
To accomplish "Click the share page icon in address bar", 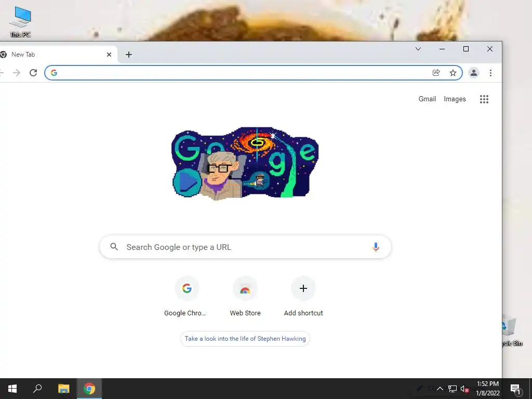I will point(436,73).
